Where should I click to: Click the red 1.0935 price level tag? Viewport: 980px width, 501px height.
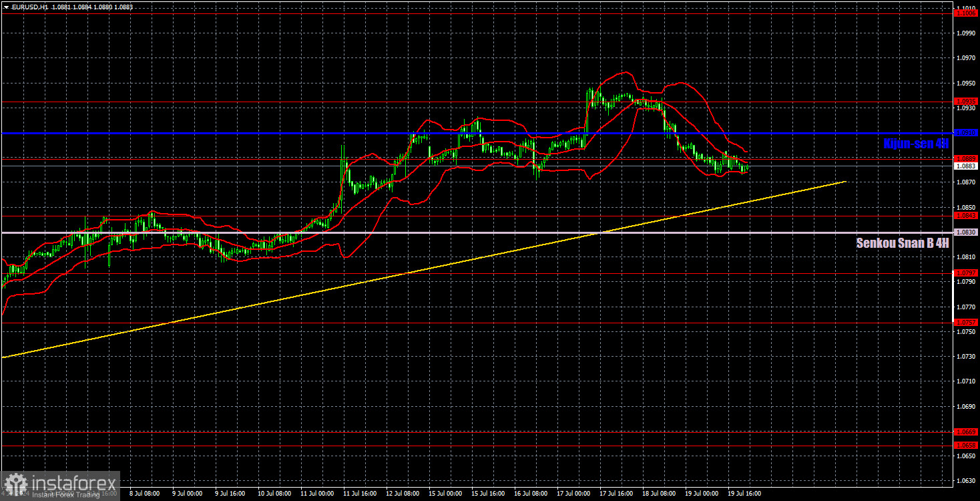(966, 101)
